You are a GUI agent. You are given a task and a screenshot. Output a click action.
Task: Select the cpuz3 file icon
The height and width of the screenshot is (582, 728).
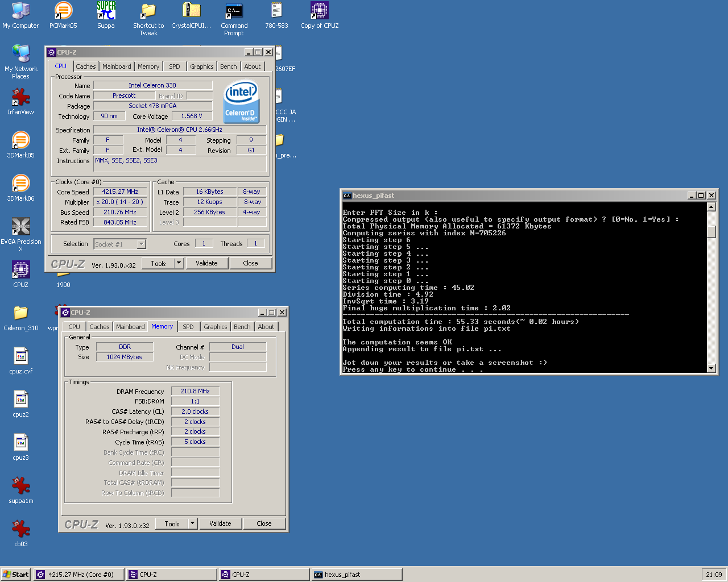[x=20, y=447]
